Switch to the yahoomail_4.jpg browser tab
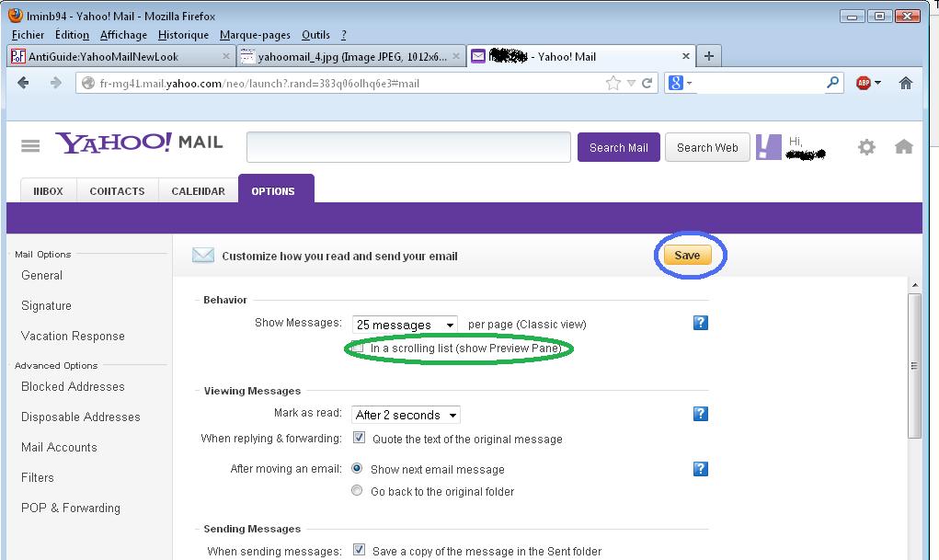The width and height of the screenshot is (939, 560). (x=351, y=56)
